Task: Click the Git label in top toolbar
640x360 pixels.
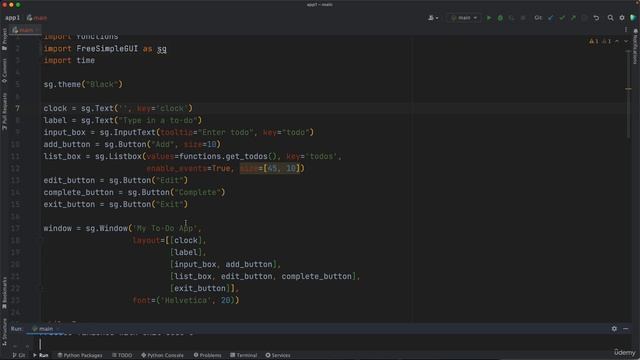Action: 538,18
